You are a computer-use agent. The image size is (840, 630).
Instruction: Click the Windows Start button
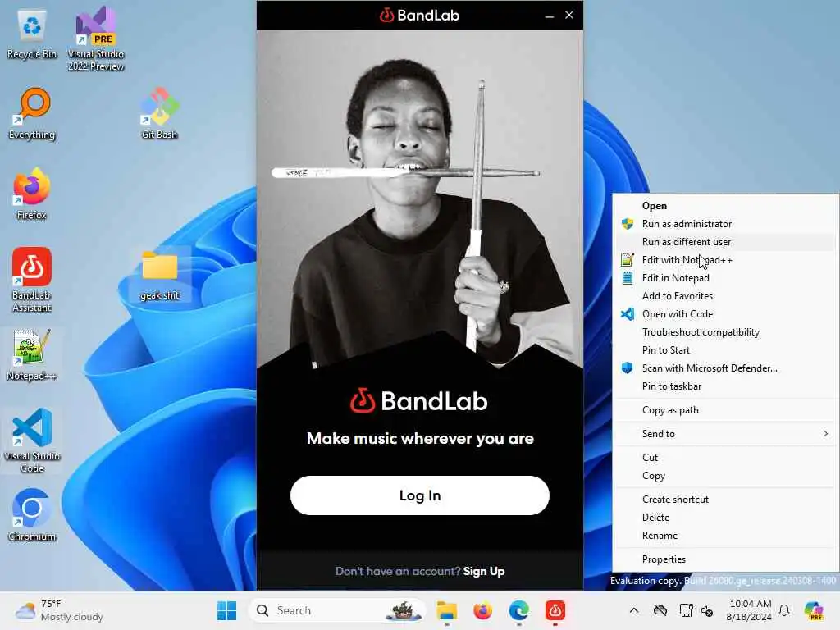coord(226,610)
